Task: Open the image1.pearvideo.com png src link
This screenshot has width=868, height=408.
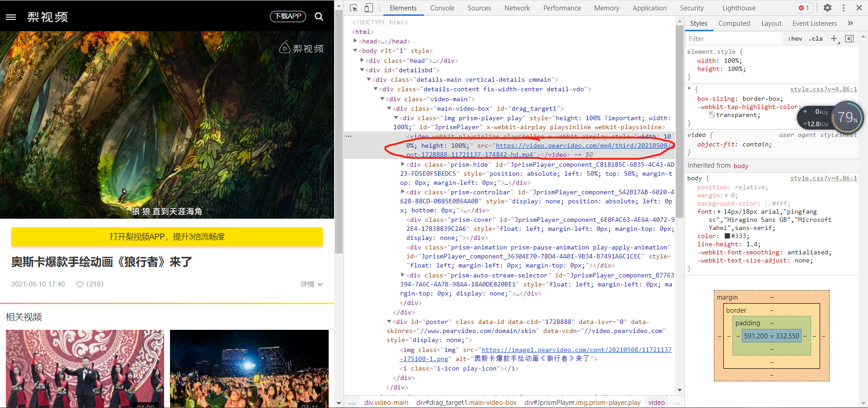Action: point(576,350)
